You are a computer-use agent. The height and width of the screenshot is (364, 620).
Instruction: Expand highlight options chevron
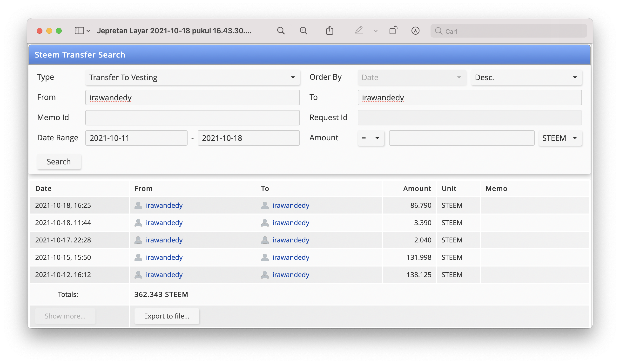(x=376, y=31)
